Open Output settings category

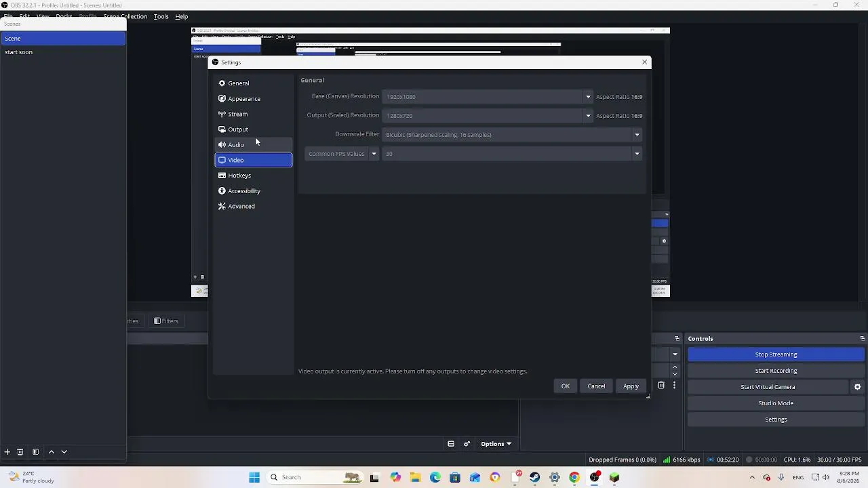253,129
